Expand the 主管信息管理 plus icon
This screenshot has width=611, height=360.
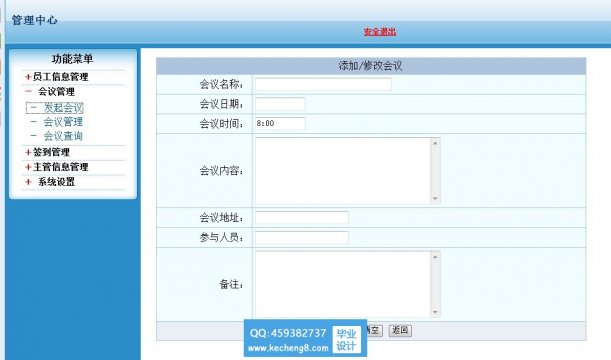(x=28, y=167)
